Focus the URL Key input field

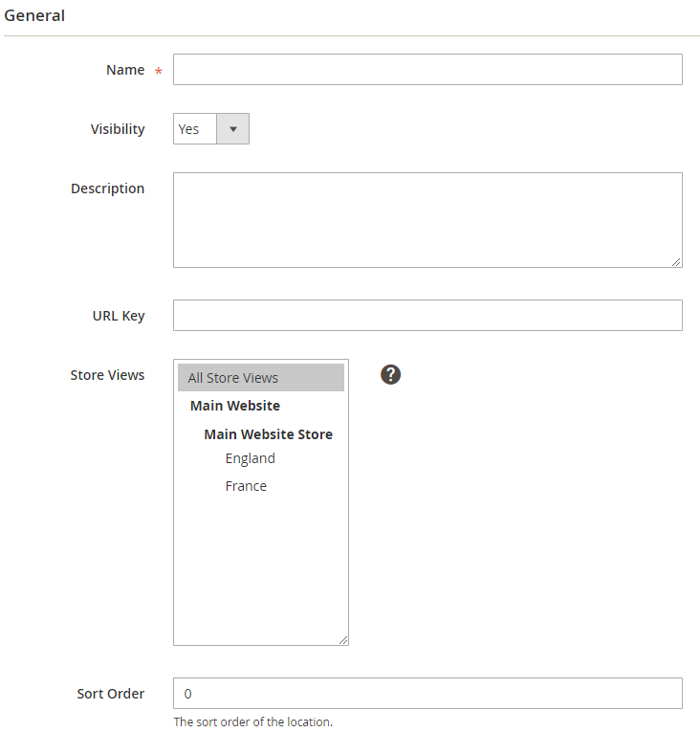tap(427, 316)
